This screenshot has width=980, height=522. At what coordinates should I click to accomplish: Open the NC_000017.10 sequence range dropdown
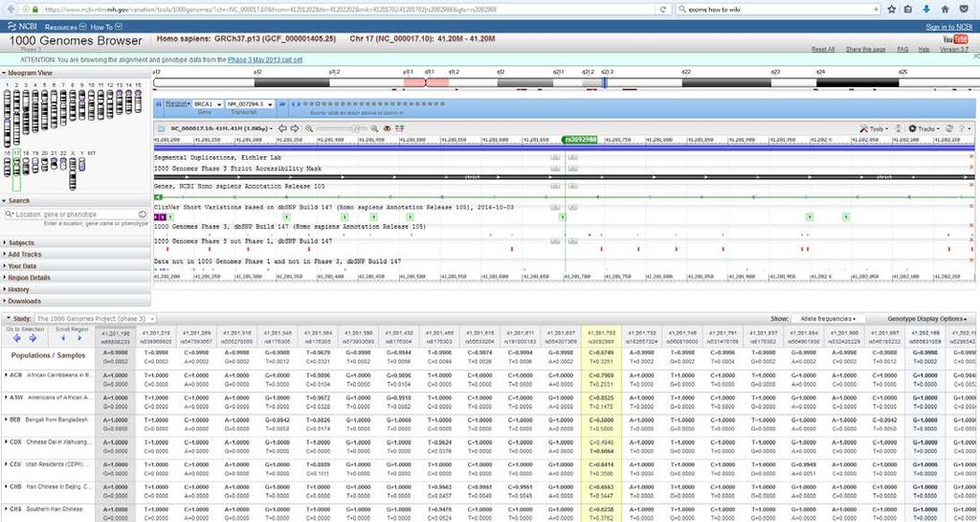(221, 128)
